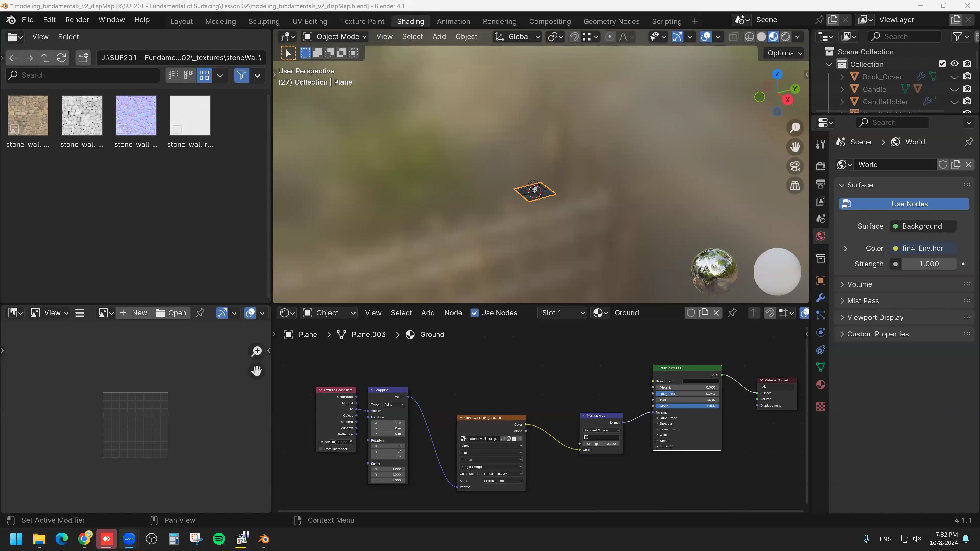The height and width of the screenshot is (551, 980).
Task: Open the Render properties tab icon
Action: point(820,166)
